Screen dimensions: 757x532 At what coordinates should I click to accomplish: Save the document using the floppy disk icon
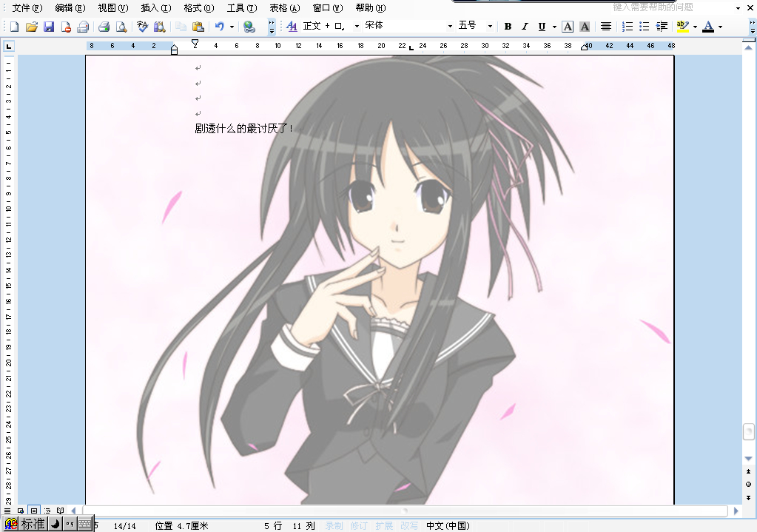coord(49,27)
